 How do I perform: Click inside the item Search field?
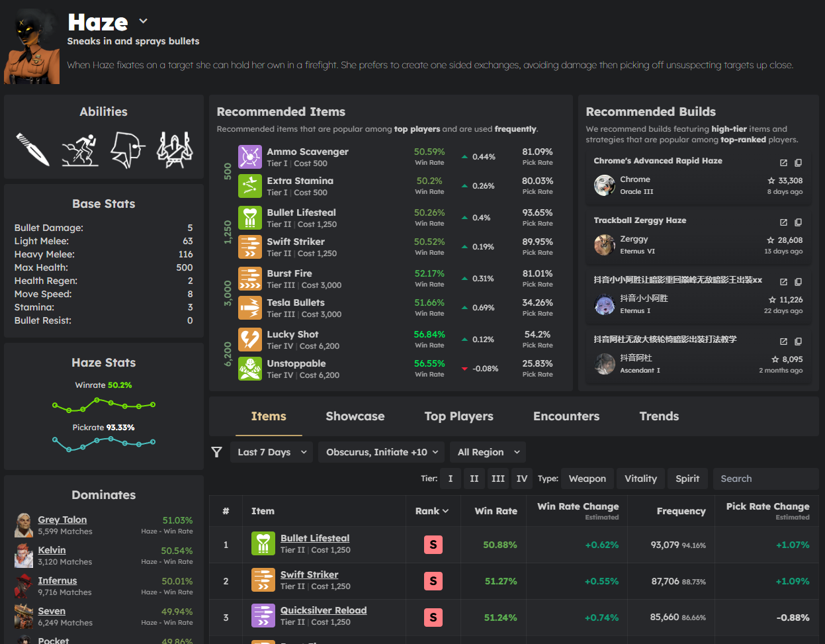pos(765,478)
